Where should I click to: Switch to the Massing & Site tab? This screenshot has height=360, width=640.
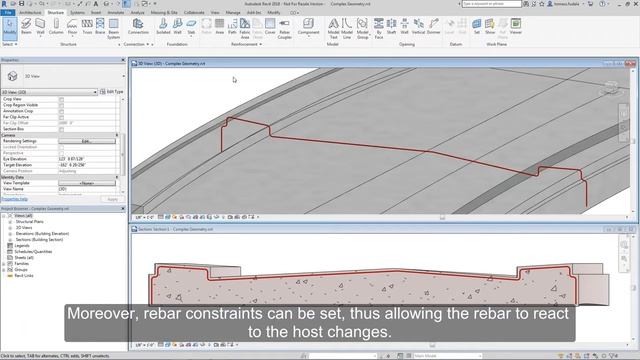(164, 13)
